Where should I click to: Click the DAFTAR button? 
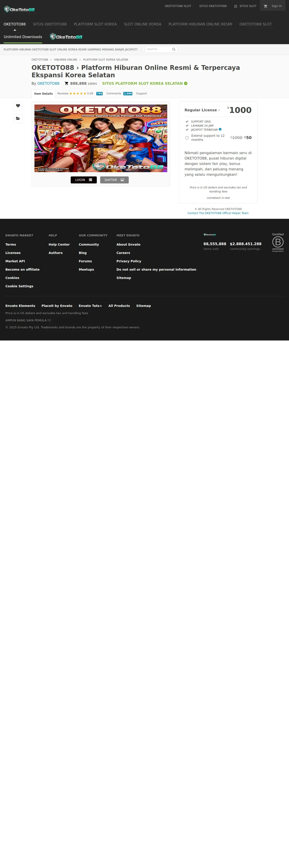tap(114, 180)
